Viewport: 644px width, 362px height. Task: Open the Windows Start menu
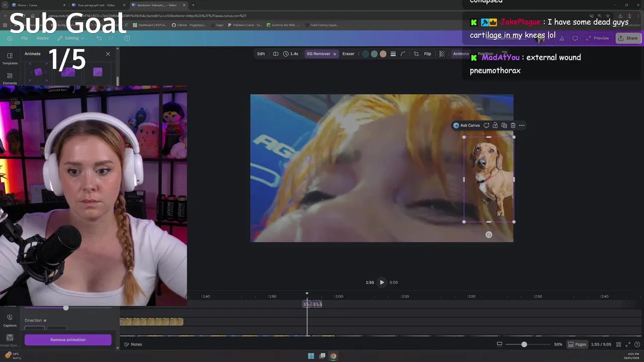point(311,356)
